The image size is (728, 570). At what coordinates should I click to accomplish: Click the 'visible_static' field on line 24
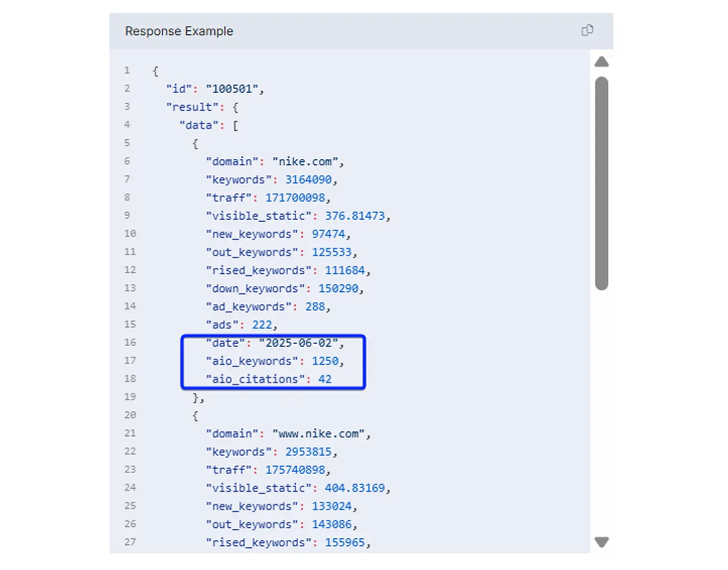259,487
